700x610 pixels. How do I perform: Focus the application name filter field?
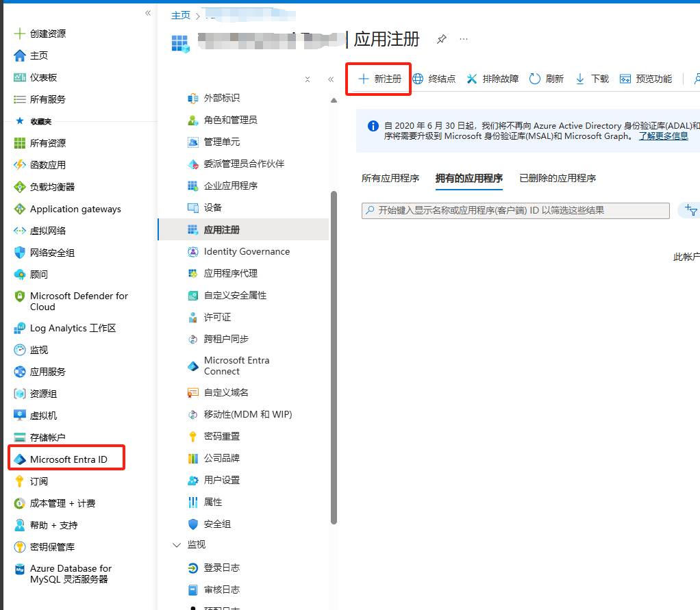point(516,211)
